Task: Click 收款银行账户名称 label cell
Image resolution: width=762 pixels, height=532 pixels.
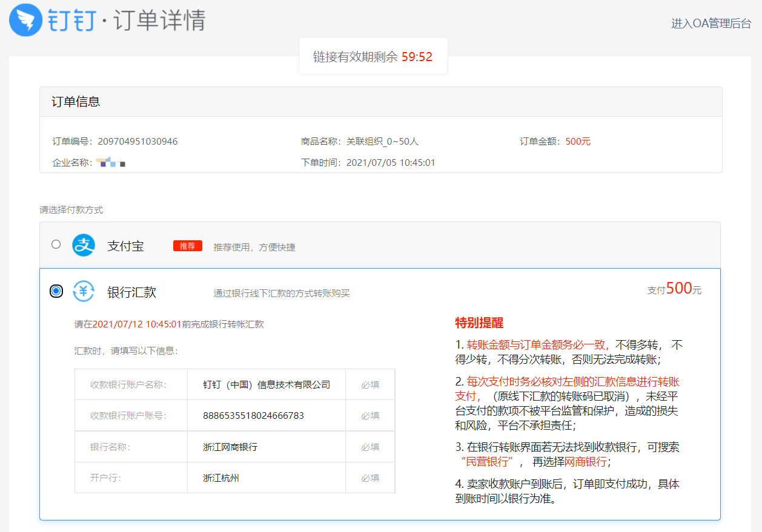Action: click(x=131, y=384)
